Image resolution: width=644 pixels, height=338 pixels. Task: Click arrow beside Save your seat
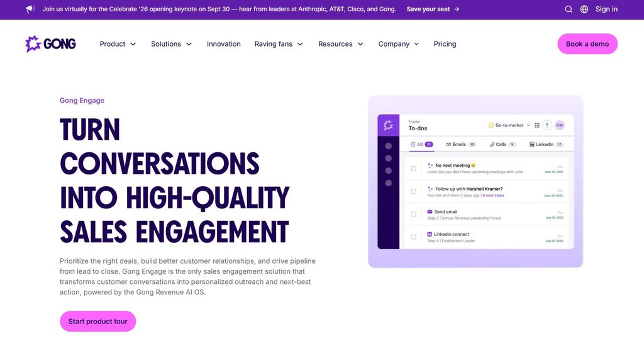click(x=457, y=9)
